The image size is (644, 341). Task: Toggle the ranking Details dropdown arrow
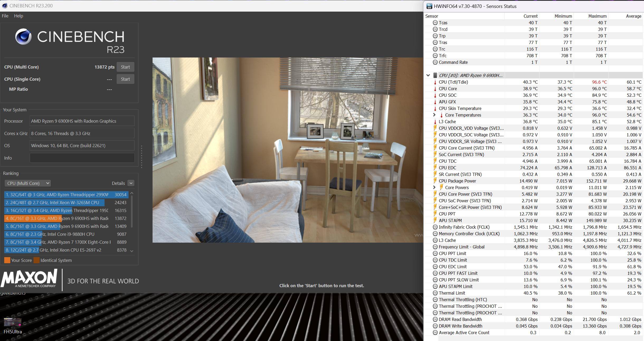(131, 183)
